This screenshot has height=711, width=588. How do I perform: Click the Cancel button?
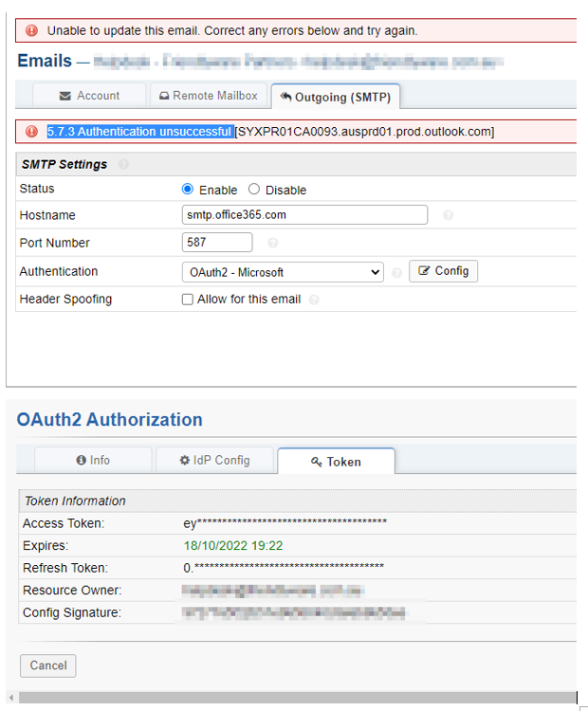pos(47,665)
